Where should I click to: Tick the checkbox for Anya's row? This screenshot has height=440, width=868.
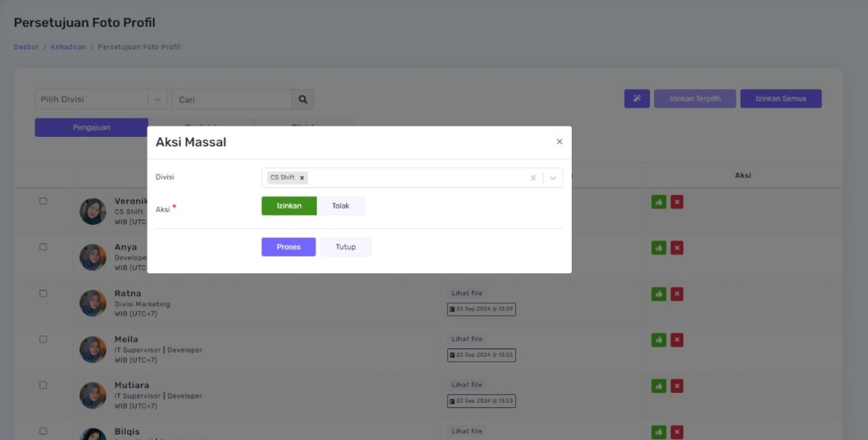click(43, 247)
